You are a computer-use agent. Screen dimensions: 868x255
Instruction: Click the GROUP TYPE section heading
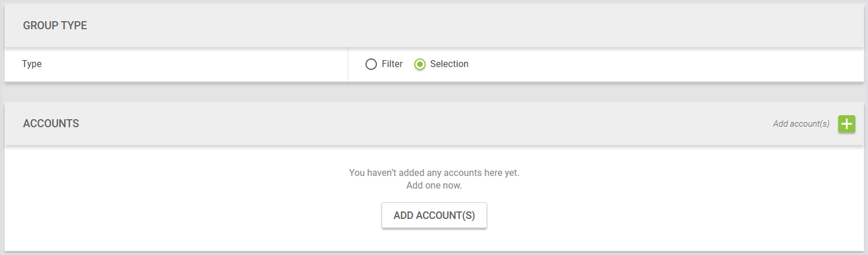point(55,26)
